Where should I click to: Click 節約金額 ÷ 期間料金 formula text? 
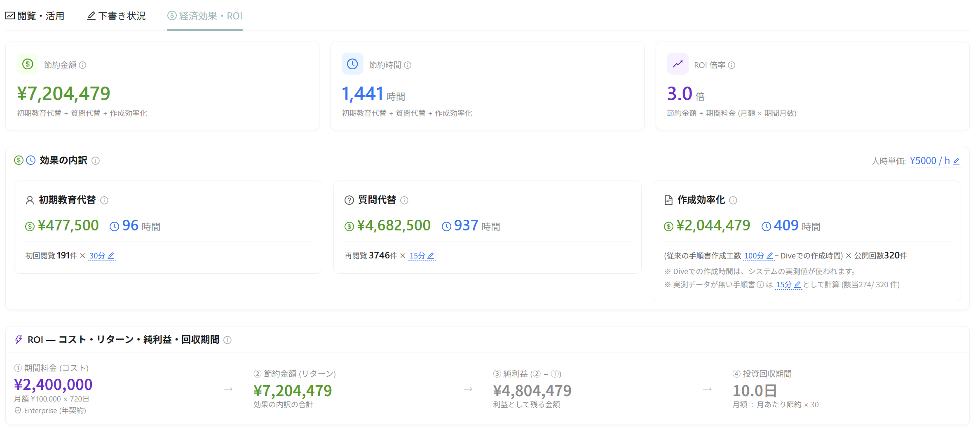pos(731,113)
